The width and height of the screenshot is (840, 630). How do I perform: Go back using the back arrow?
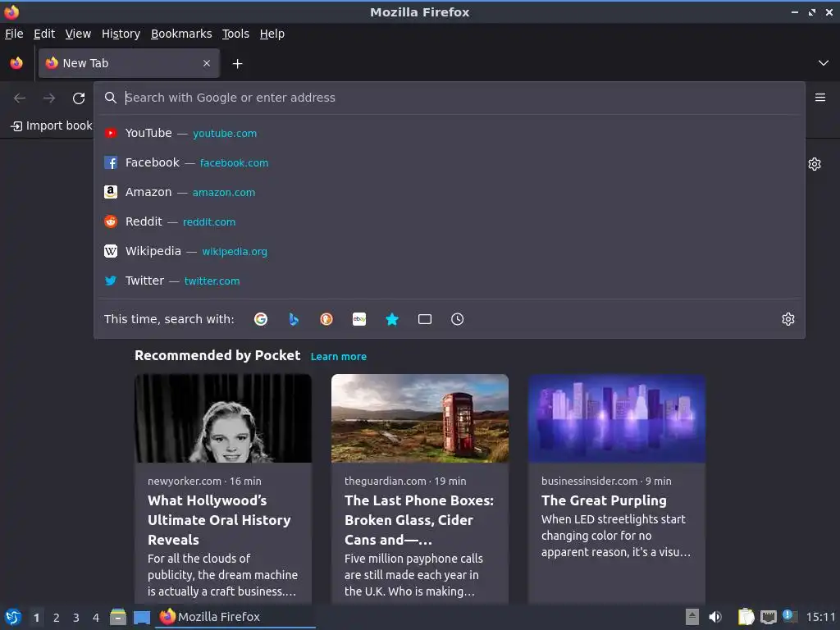tap(20, 98)
